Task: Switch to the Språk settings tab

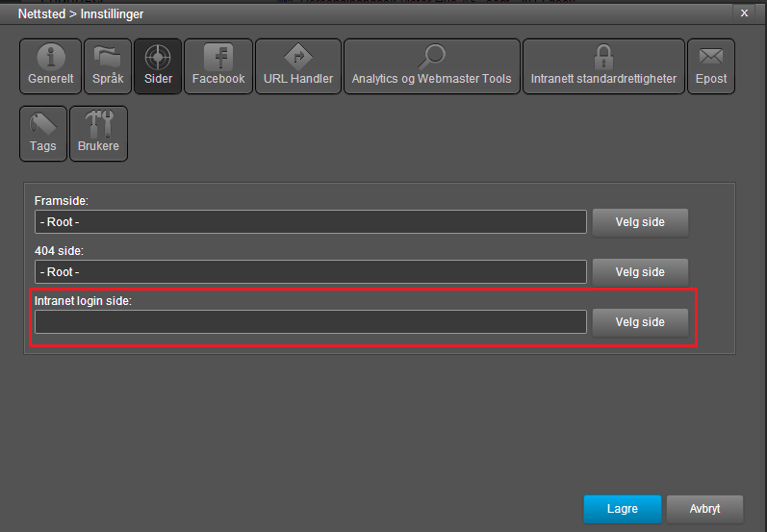Action: tap(107, 66)
